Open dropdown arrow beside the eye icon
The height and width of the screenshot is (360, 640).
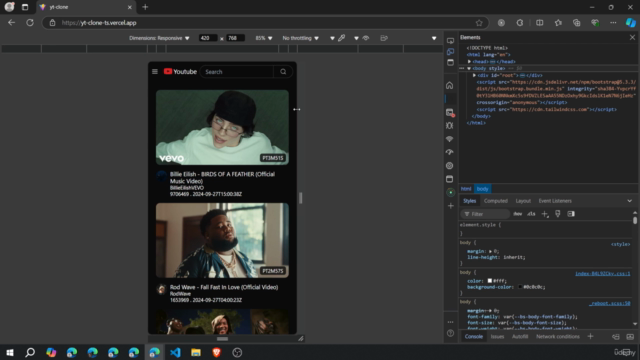[356, 38]
